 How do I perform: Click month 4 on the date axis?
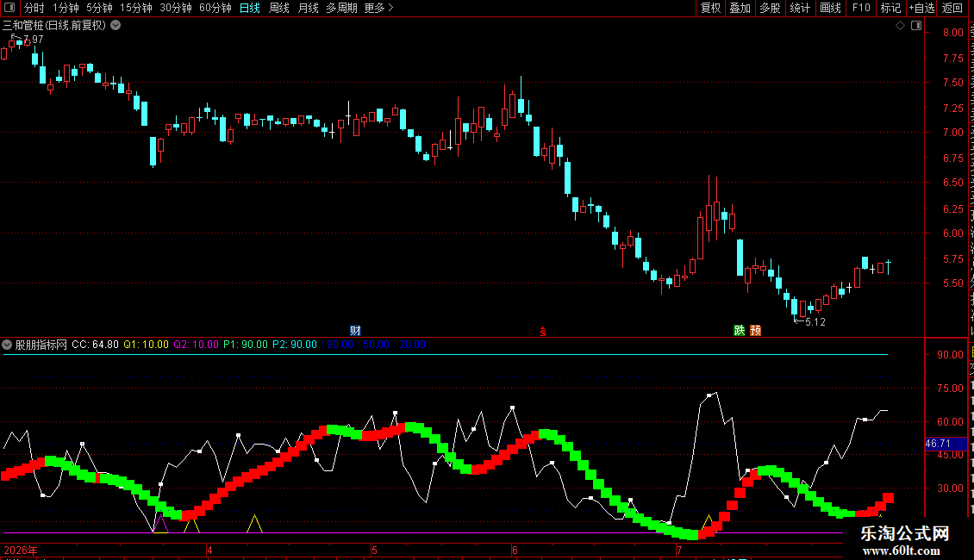coord(210,550)
